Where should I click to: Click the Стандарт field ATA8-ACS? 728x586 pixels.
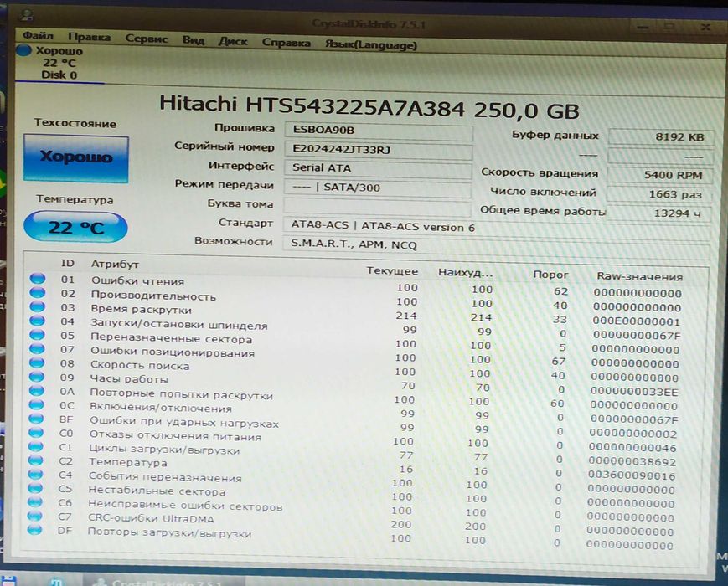point(497,228)
